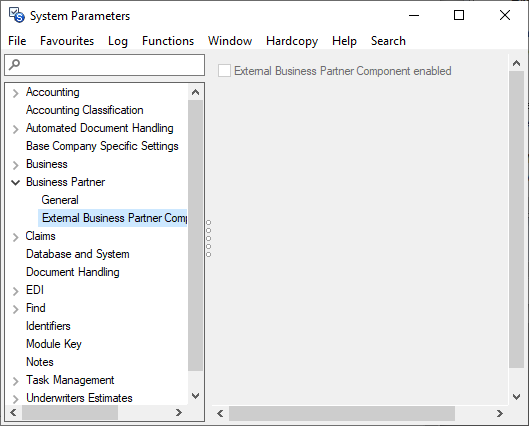Click right pane scroll right arrow
This screenshot has height=426, width=529.
[x=500, y=413]
